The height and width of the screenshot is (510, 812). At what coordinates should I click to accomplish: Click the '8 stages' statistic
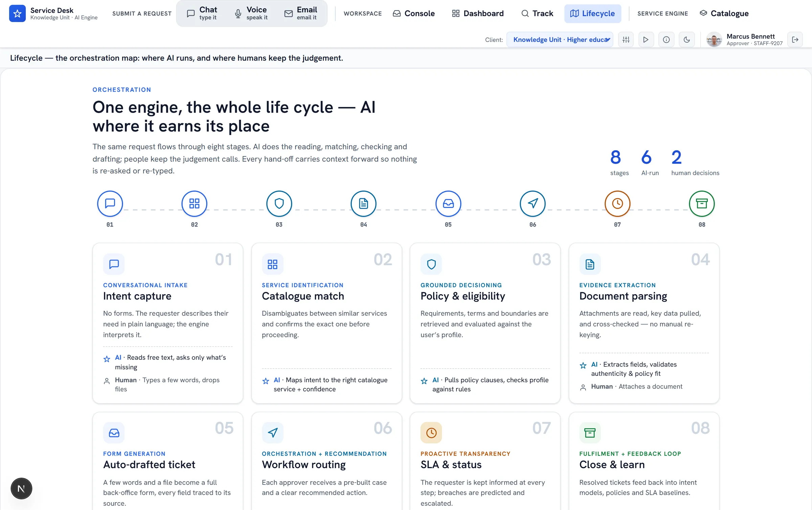(x=619, y=163)
